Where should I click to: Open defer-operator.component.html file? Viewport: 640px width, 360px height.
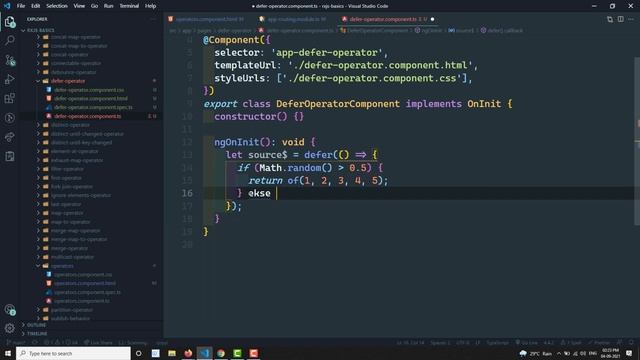[x=91, y=98]
